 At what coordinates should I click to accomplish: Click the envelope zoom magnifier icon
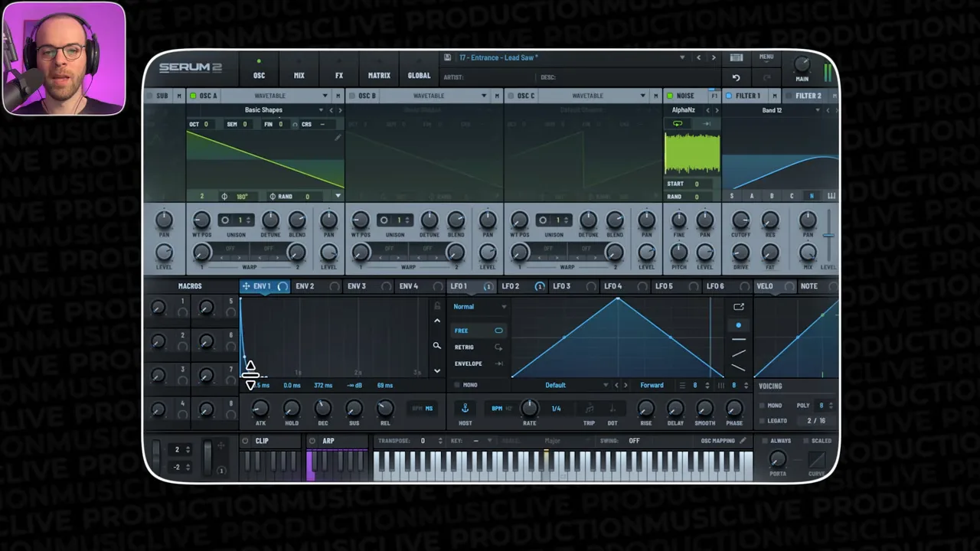437,346
